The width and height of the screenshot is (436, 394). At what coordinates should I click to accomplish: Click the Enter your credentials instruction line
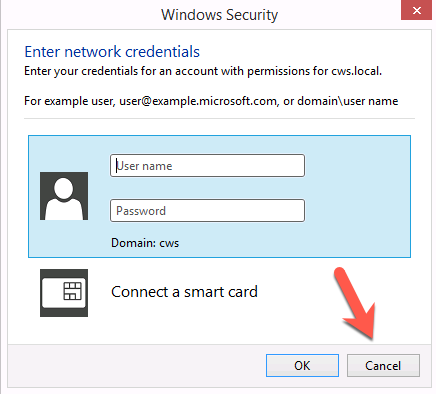pyautogui.click(x=203, y=71)
